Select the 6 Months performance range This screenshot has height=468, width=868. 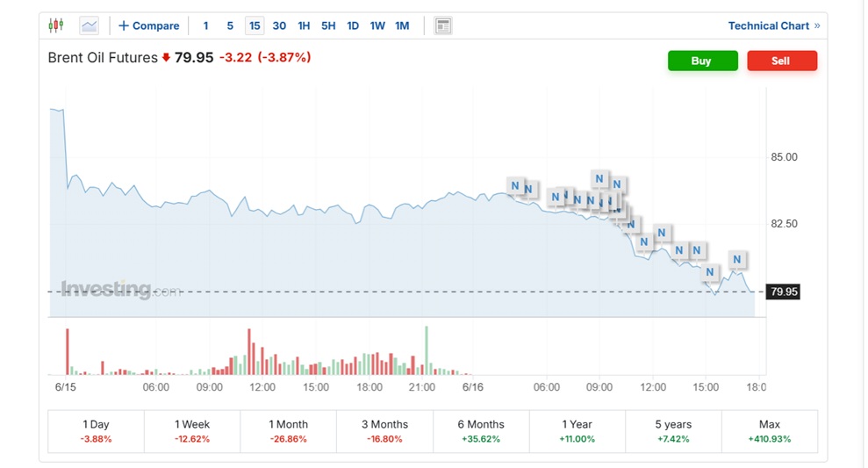[x=481, y=431]
